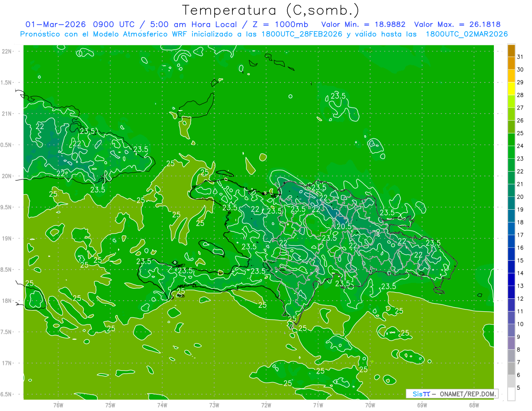Screen dimensions: 532x411
Task: Click the '1800UTC_02MAR2026' valid-until time
Action: point(466,34)
